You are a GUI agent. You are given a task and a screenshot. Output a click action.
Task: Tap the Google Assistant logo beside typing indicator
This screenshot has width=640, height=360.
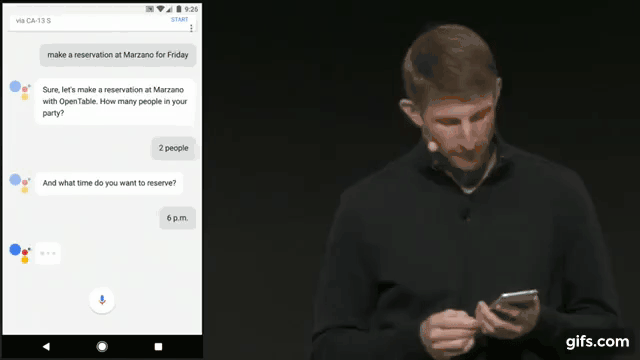pos(20,253)
